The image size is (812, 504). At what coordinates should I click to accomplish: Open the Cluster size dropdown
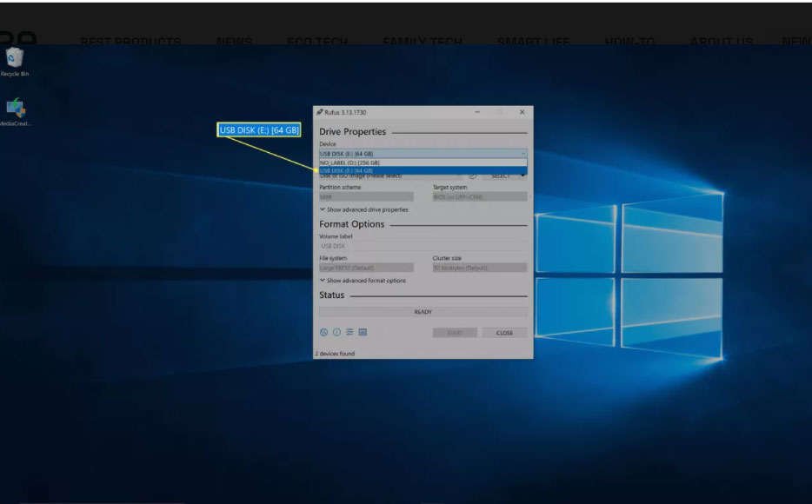(x=480, y=268)
